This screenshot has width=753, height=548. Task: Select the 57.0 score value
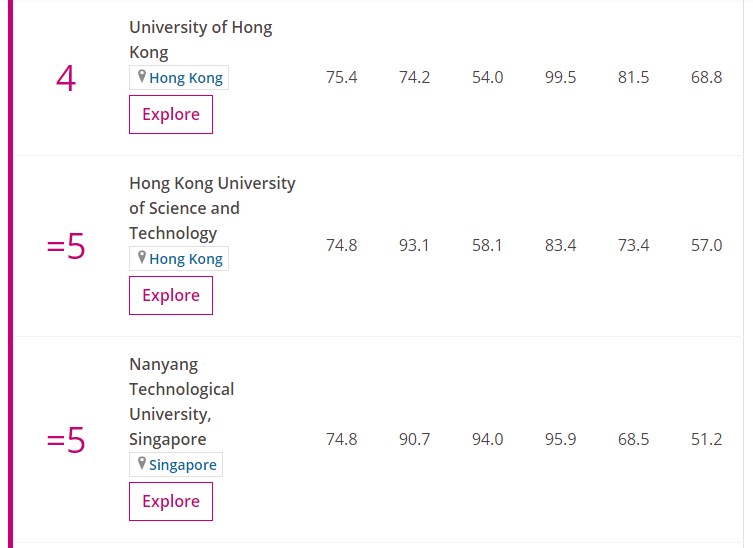click(706, 246)
